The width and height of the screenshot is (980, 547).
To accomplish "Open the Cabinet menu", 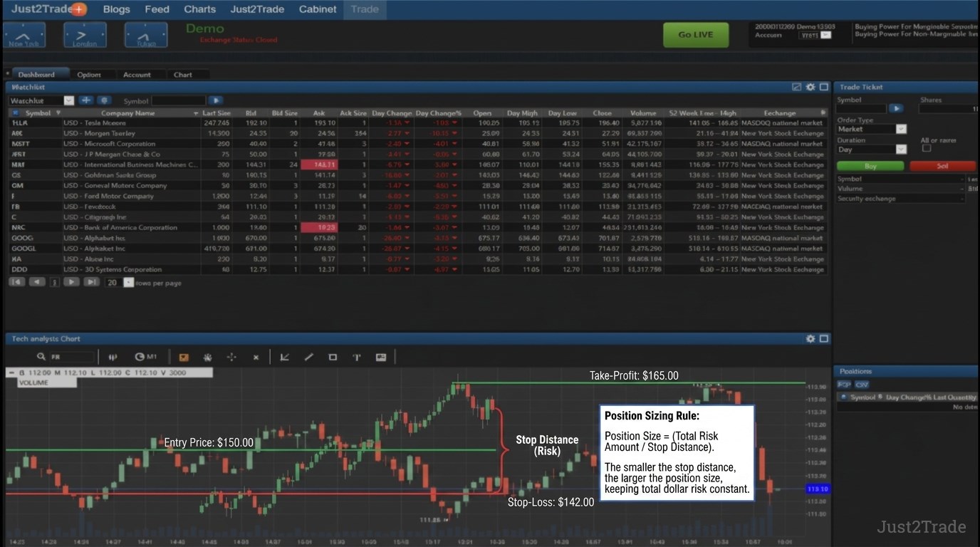I will 318,9.
